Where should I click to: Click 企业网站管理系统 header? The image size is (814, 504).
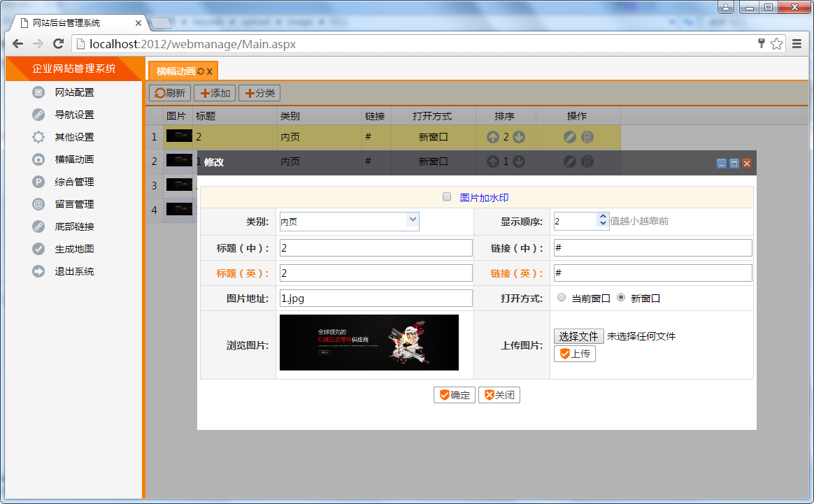(x=73, y=69)
